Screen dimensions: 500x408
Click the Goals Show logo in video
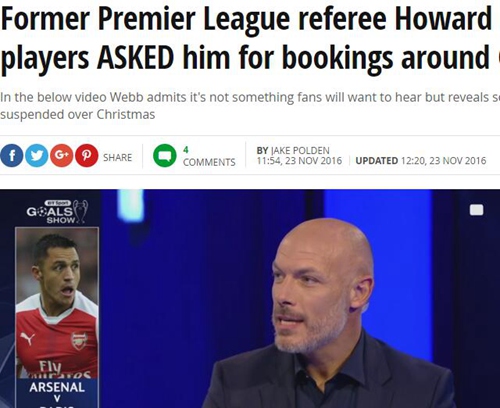pyautogui.click(x=57, y=212)
